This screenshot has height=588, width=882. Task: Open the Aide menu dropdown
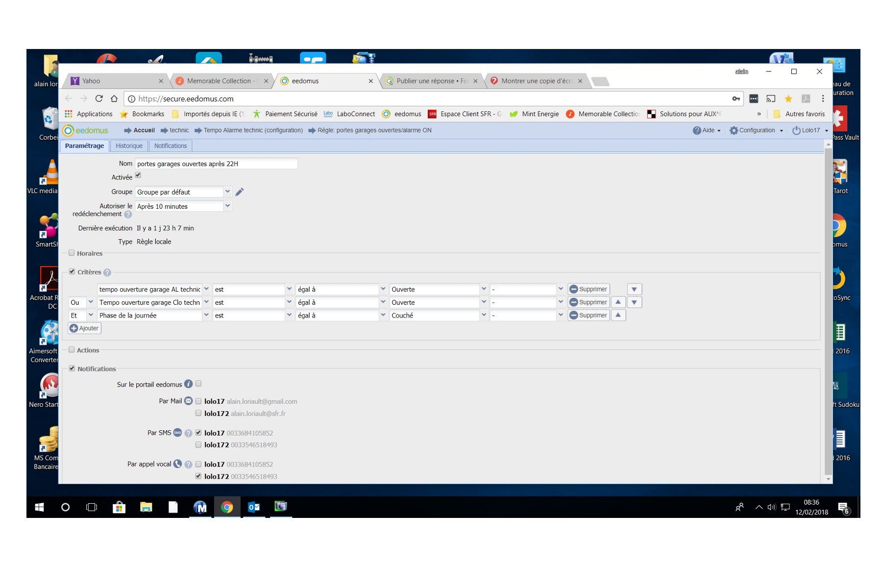(x=707, y=130)
